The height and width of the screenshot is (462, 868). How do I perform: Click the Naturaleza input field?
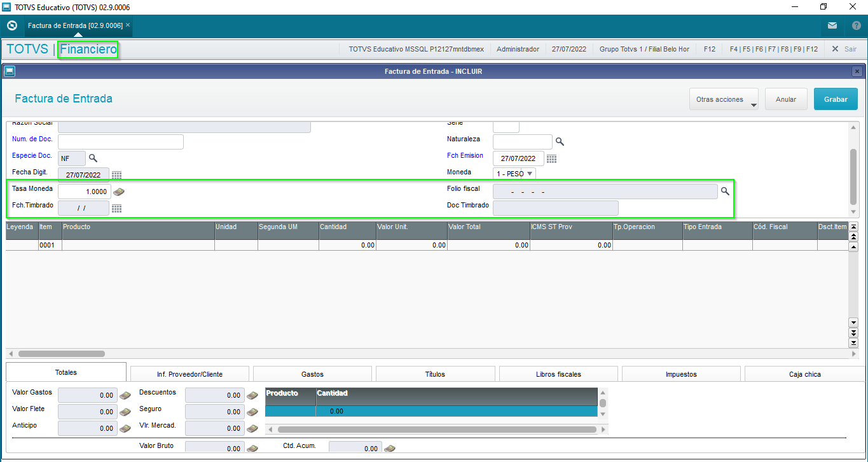(523, 141)
